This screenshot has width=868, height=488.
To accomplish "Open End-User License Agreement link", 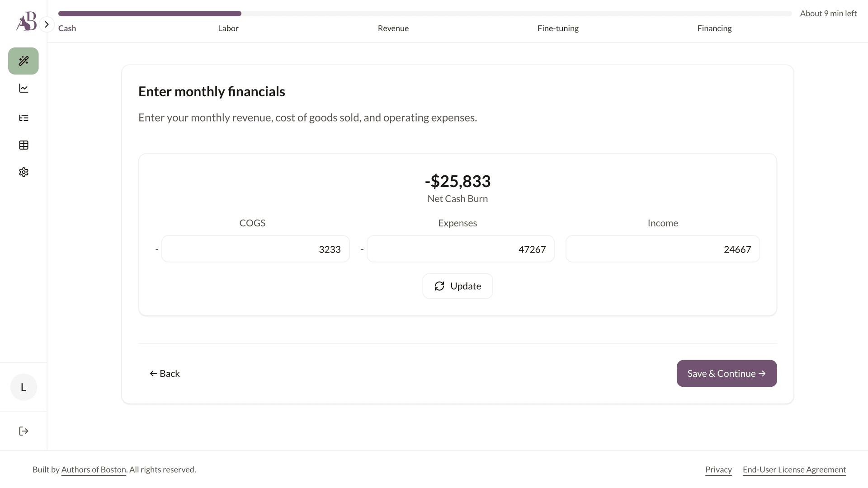I will point(794,469).
